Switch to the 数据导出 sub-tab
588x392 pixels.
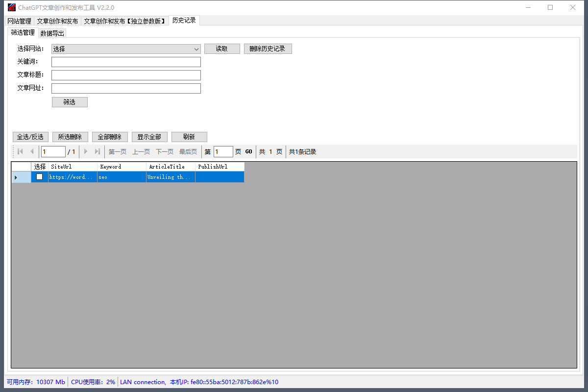[52, 33]
